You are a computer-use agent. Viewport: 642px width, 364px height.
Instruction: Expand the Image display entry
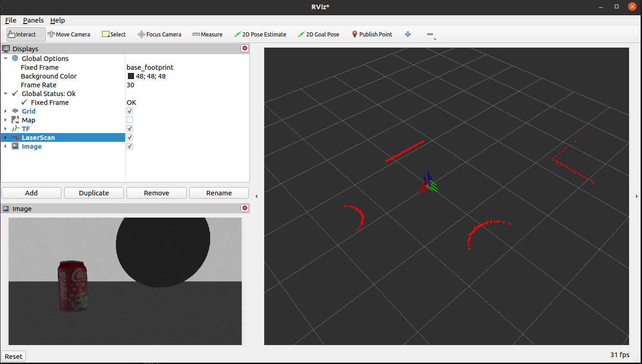(6, 146)
